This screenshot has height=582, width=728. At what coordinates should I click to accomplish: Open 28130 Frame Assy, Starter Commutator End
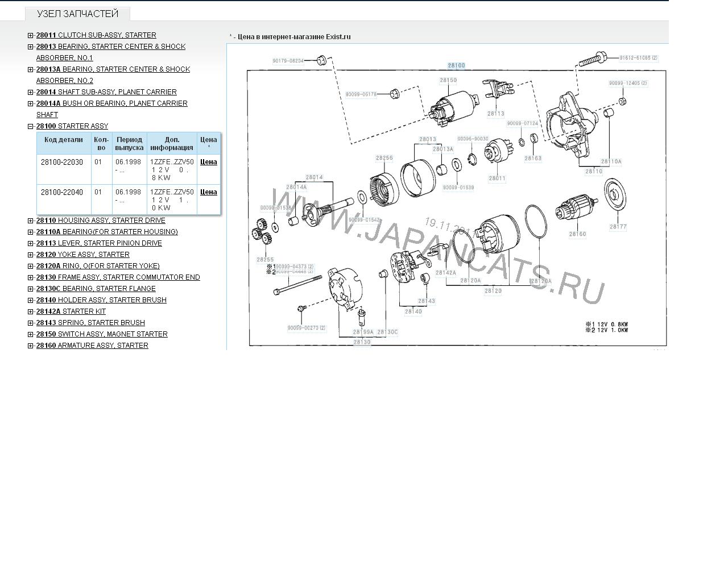(x=118, y=277)
